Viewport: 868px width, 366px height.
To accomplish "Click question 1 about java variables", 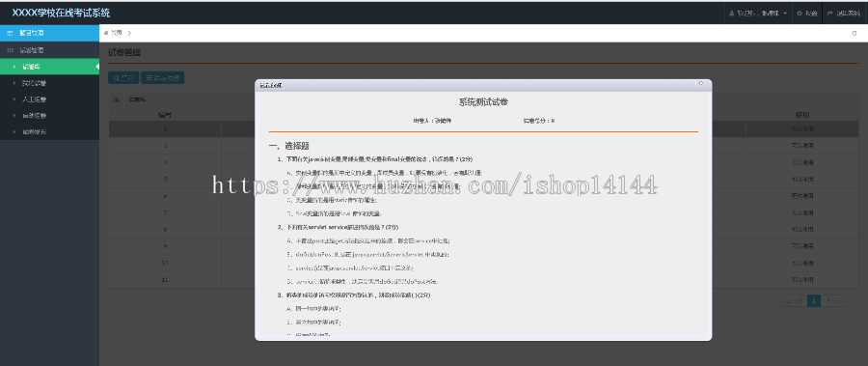I will point(375,159).
